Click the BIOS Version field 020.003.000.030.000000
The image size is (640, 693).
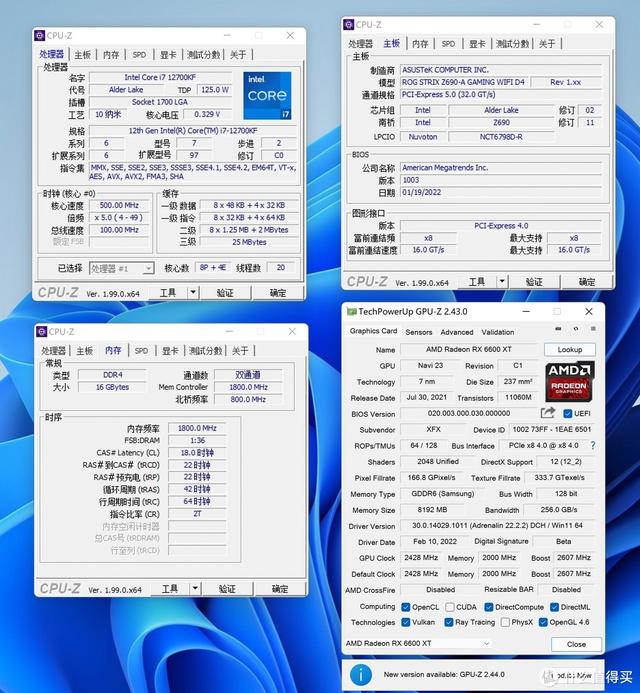coord(469,413)
